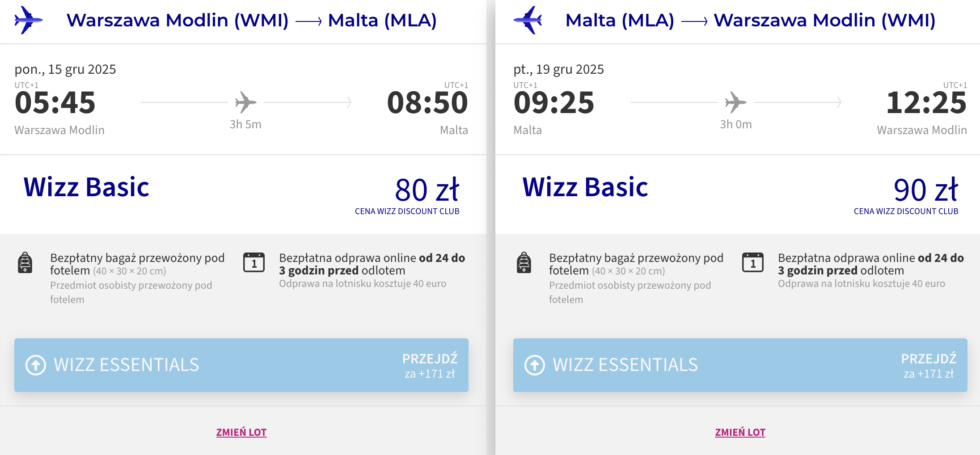Click the pon., 15 gru 2025 date

pos(65,69)
